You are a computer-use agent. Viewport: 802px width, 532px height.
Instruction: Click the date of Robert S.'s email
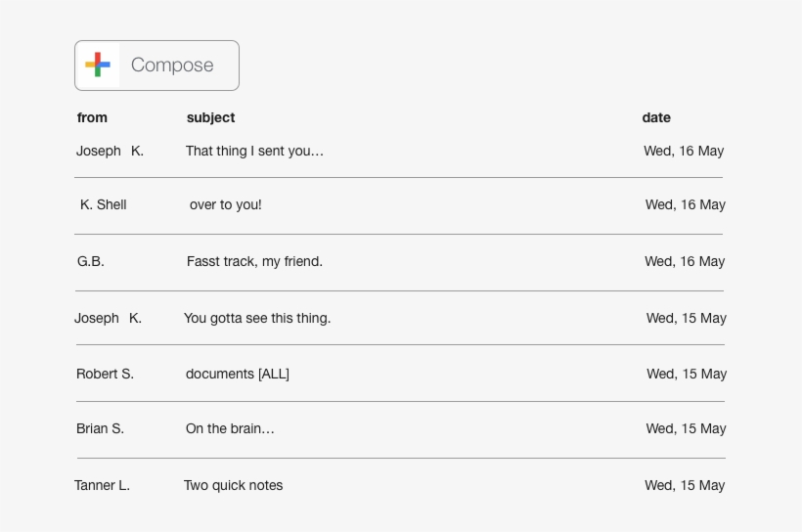coord(687,374)
